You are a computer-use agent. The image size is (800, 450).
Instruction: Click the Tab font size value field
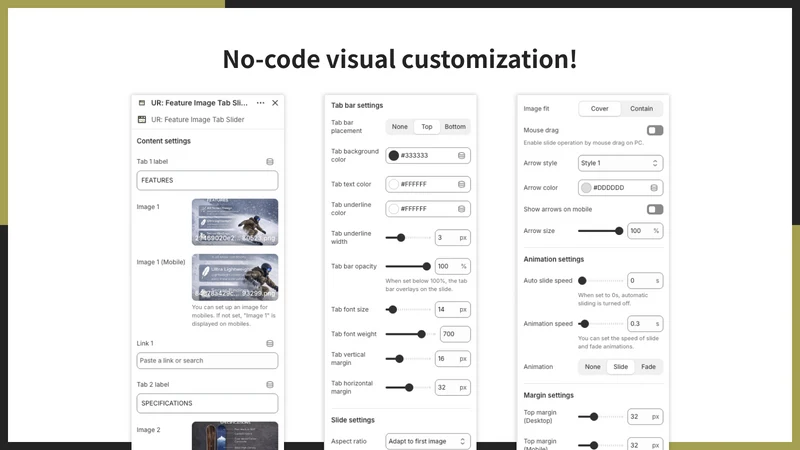(453, 310)
